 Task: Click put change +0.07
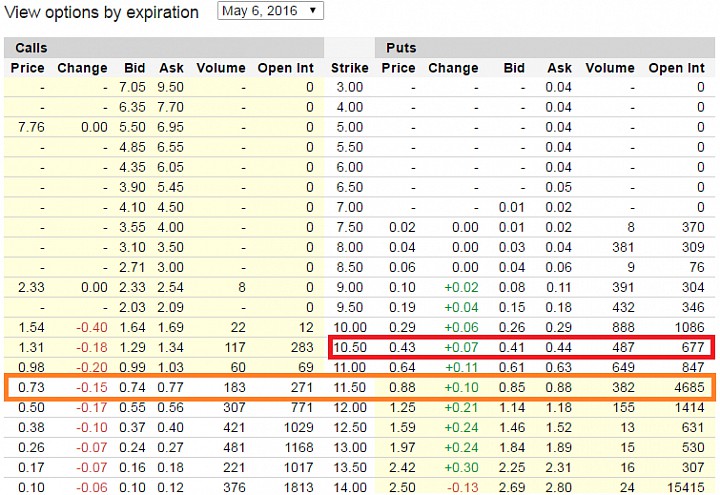(461, 348)
